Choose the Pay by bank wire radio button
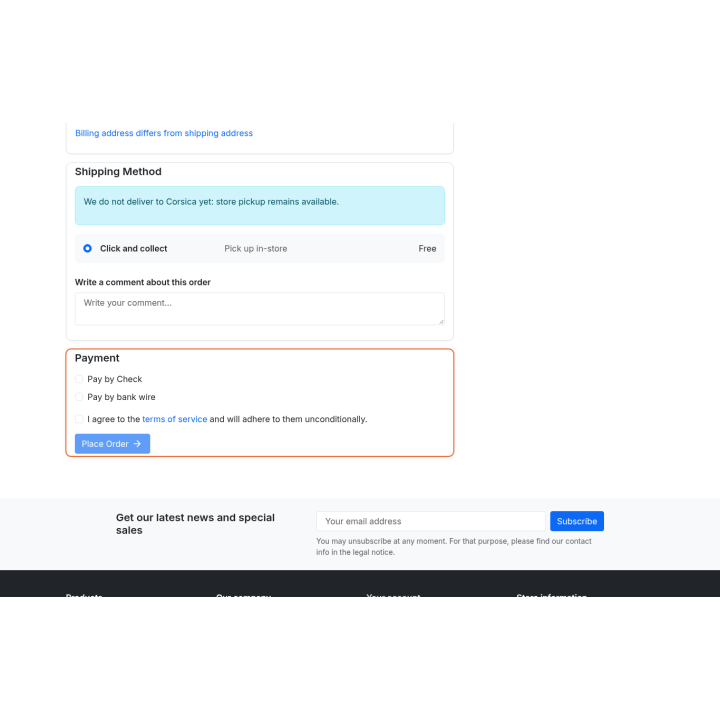The width and height of the screenshot is (720, 720). pyautogui.click(x=79, y=397)
